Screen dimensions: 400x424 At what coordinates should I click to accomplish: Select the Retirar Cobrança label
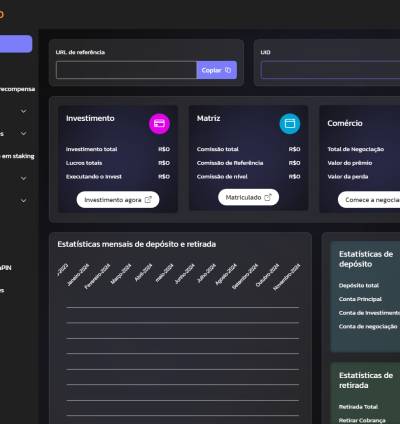pyautogui.click(x=362, y=421)
